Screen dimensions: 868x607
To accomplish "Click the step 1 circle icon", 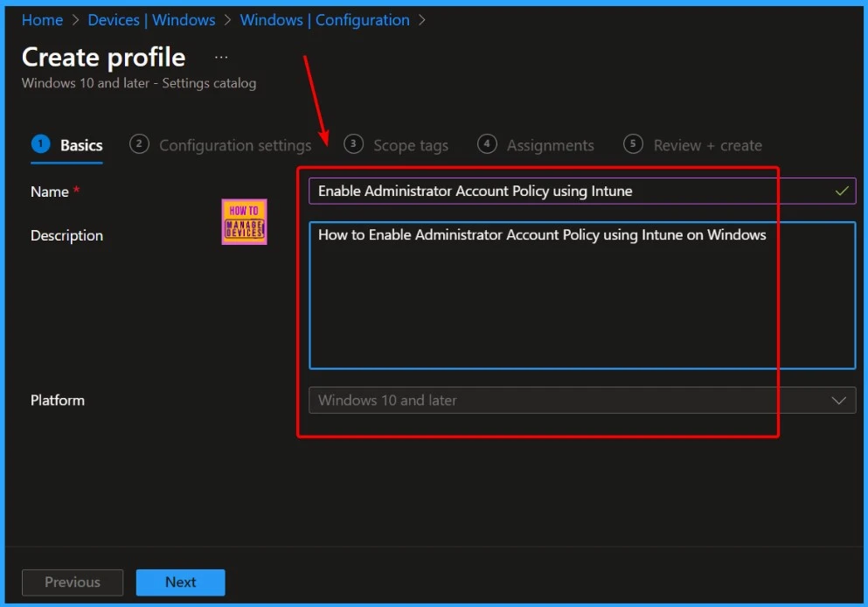I will (x=41, y=144).
